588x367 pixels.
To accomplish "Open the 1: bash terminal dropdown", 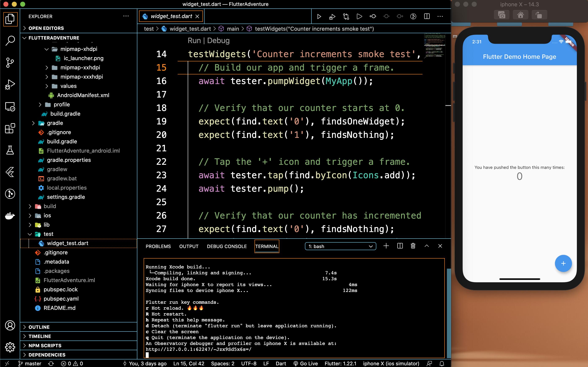I will point(340,246).
